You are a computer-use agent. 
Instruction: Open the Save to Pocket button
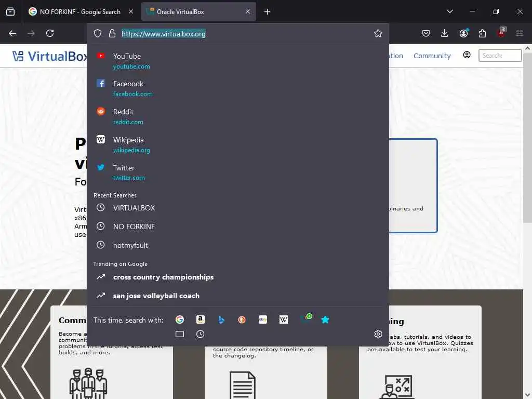click(426, 33)
